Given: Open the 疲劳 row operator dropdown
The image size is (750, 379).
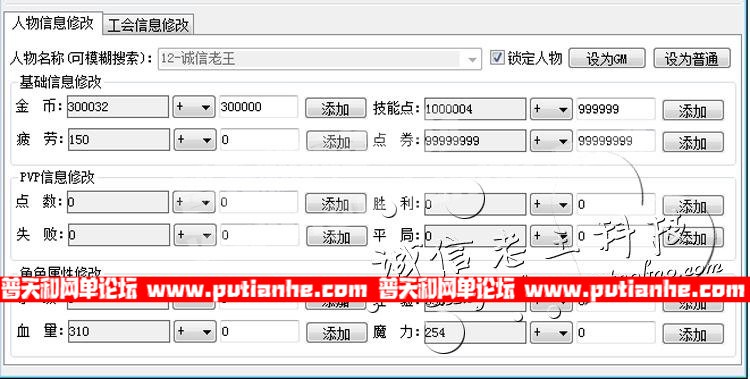Looking at the screenshot, I should pyautogui.click(x=194, y=140).
